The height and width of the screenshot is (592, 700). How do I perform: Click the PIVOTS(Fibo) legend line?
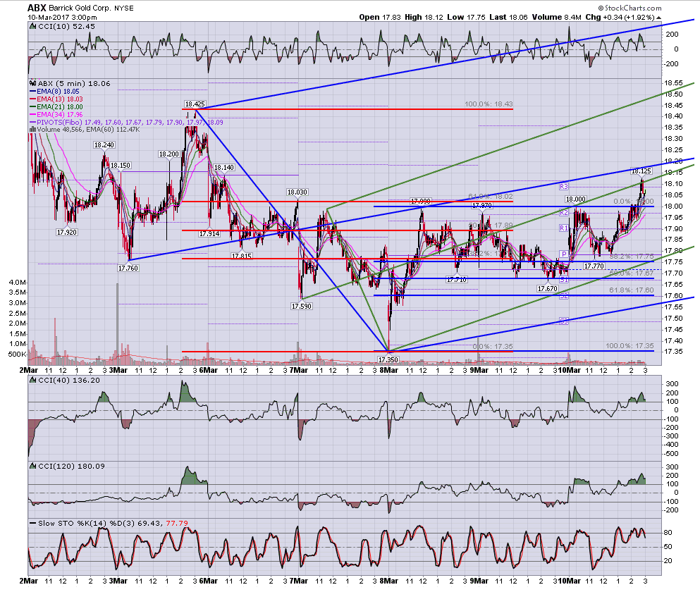coord(126,123)
